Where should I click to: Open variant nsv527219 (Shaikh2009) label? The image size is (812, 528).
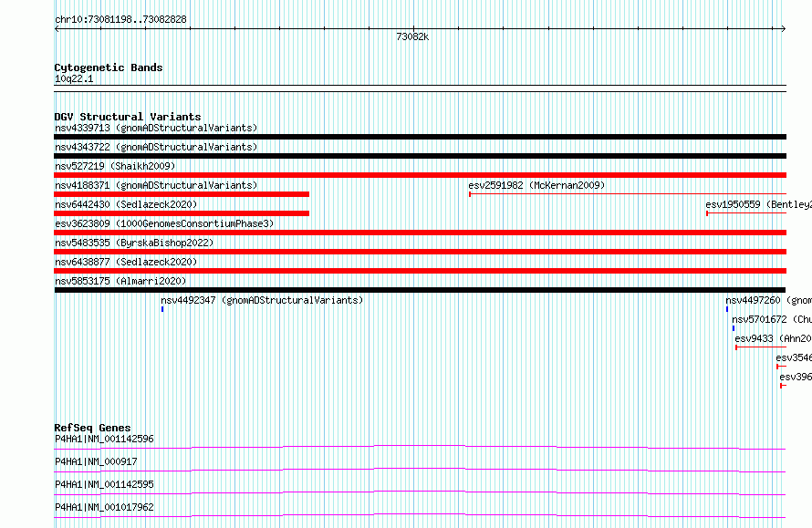[x=115, y=166]
